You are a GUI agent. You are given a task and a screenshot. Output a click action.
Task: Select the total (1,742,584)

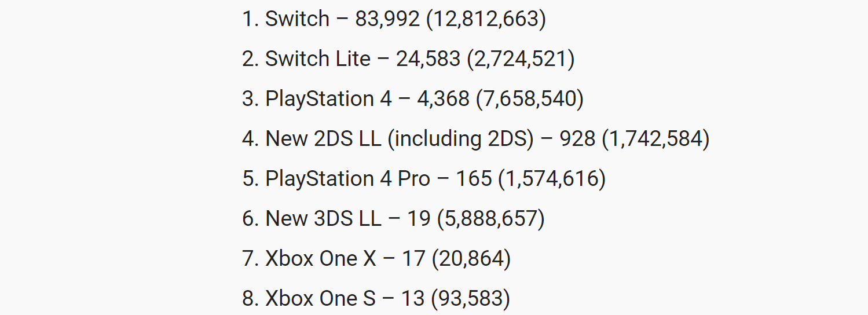click(x=656, y=139)
